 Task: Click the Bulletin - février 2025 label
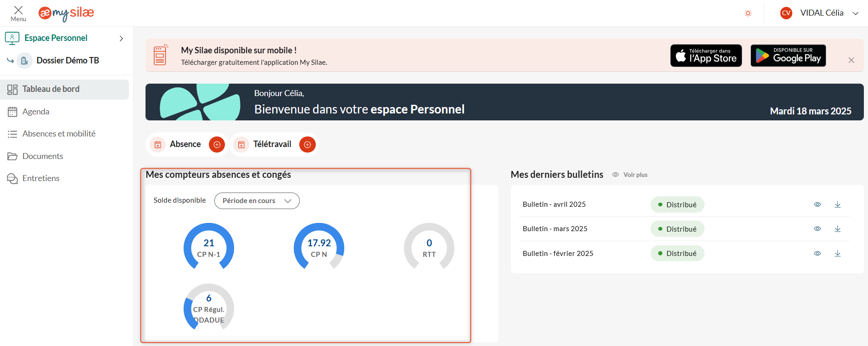click(558, 254)
